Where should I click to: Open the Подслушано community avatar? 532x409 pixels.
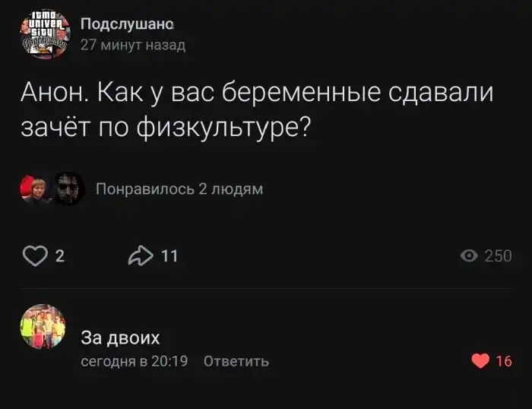point(43,34)
